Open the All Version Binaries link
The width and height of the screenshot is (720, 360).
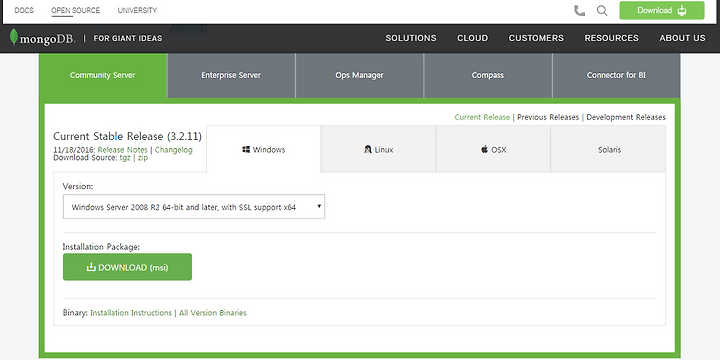tap(213, 313)
